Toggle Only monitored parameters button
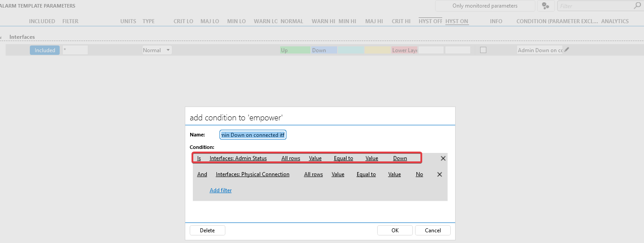The width and height of the screenshot is (644, 243). (x=485, y=6)
